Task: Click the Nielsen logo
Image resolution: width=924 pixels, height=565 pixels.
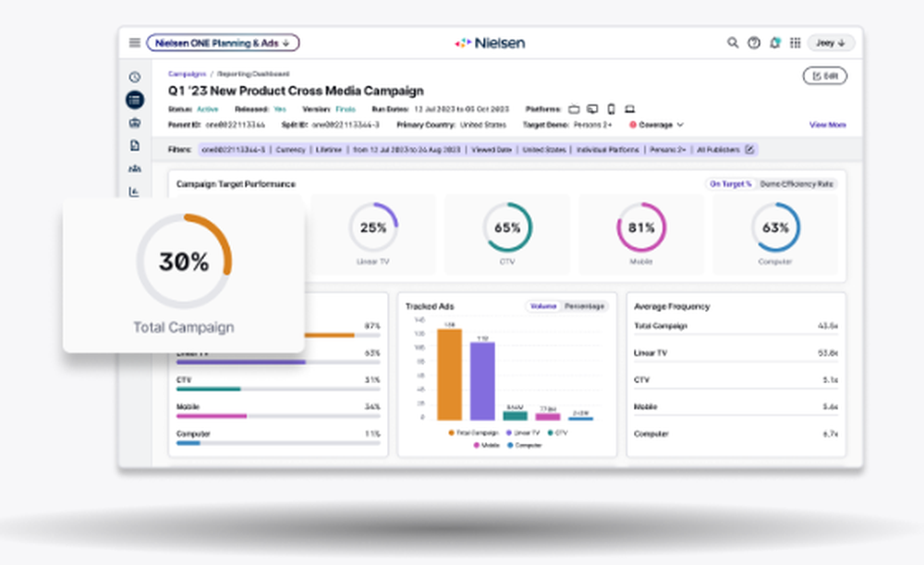Action: 490,43
